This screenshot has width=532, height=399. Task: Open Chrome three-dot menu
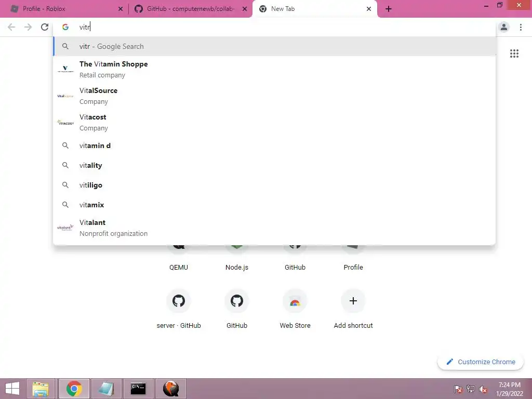(521, 27)
